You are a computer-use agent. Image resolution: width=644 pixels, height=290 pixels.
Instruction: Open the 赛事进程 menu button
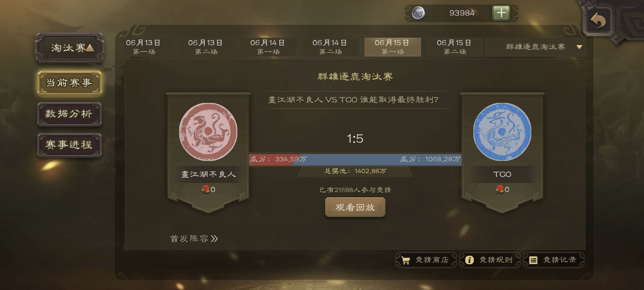pyautogui.click(x=69, y=145)
